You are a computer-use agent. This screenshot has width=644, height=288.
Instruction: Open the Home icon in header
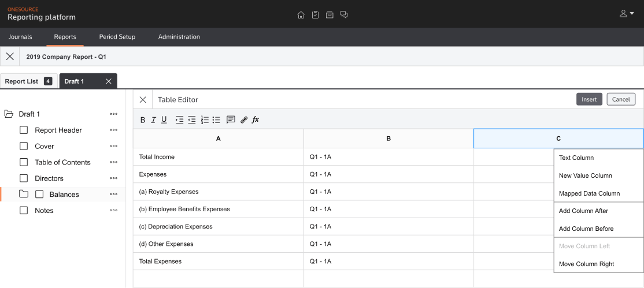[x=301, y=14]
